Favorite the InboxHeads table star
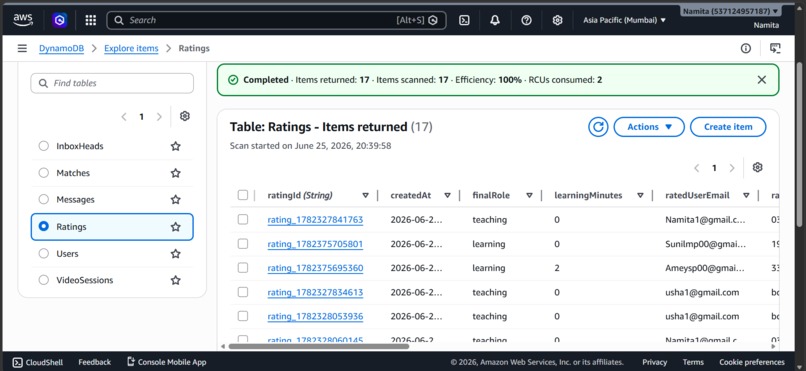This screenshot has height=371, width=806. tap(176, 146)
